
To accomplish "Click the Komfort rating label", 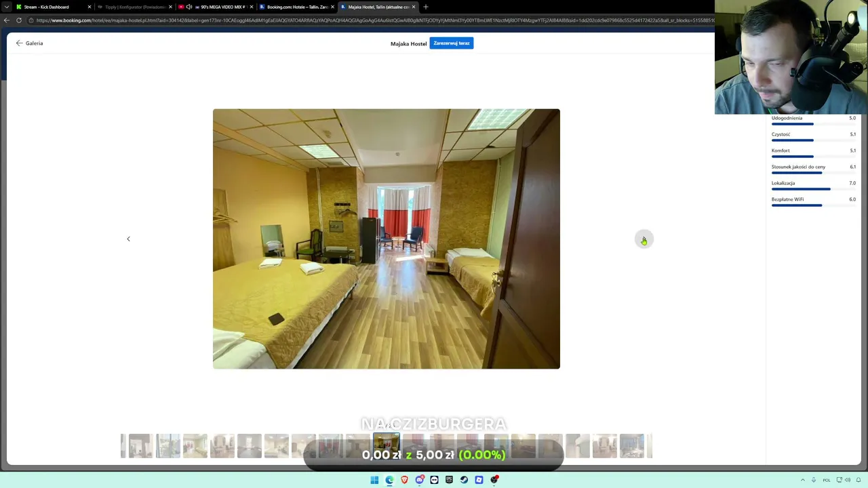I will [x=781, y=150].
